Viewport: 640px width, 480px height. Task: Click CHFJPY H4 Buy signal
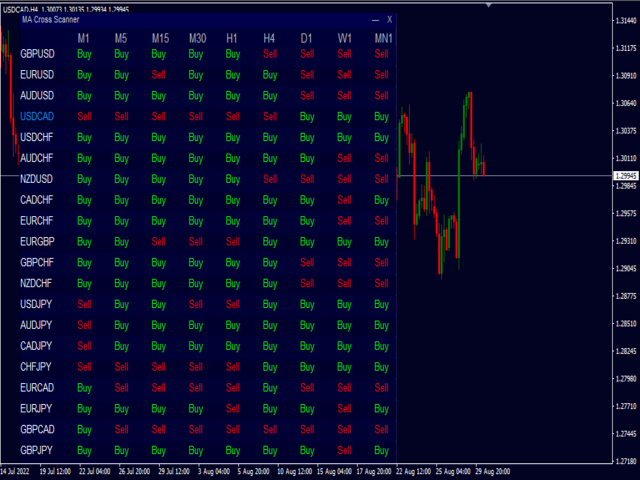click(270, 367)
